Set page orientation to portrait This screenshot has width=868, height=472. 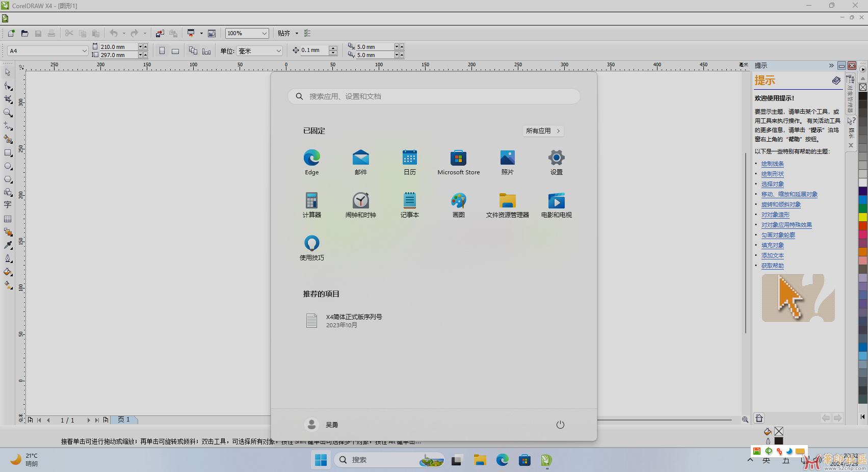[x=162, y=50]
